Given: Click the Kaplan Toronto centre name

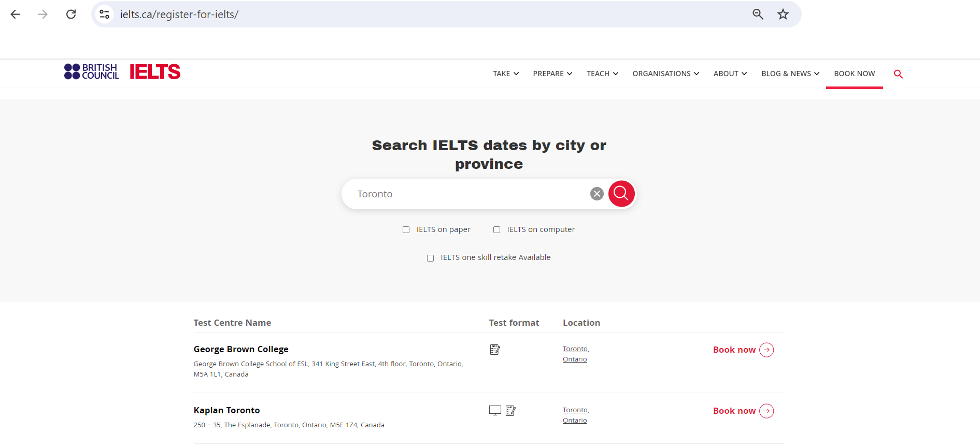Looking at the screenshot, I should point(226,411).
